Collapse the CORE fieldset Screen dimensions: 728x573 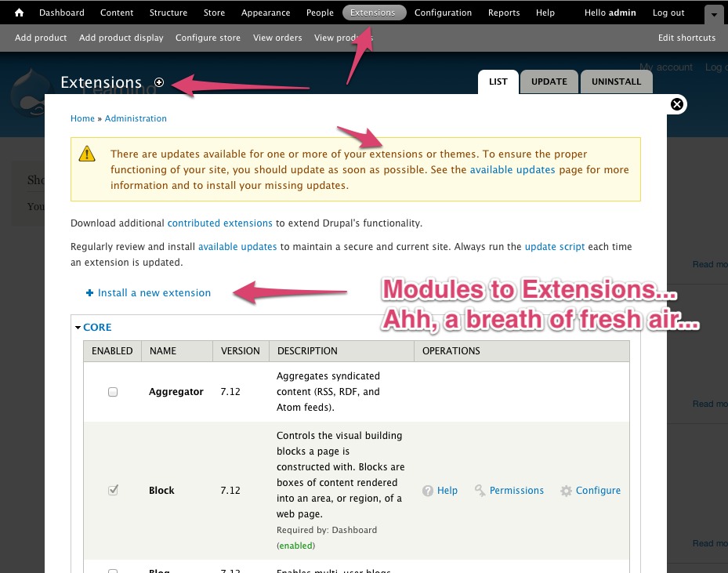[78, 328]
